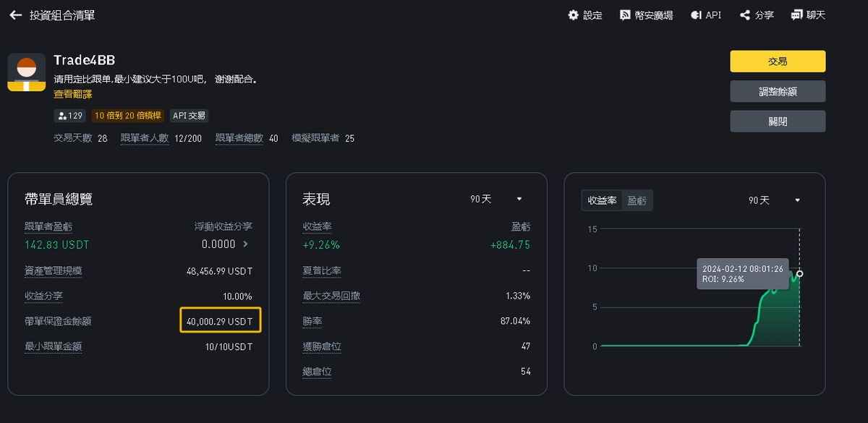Screen dimensions: 868x423
Task: Click the Trade4BB avatar image
Action: click(27, 72)
